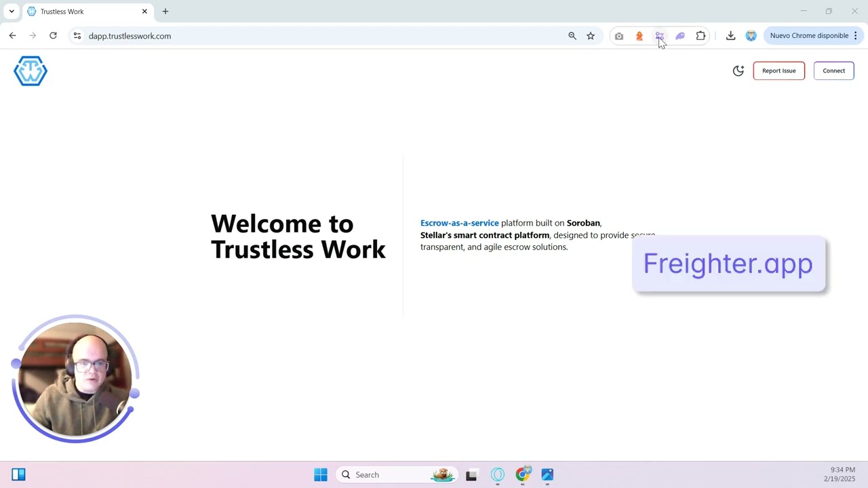
Task: Bookmark this page with the star
Action: [x=591, y=36]
